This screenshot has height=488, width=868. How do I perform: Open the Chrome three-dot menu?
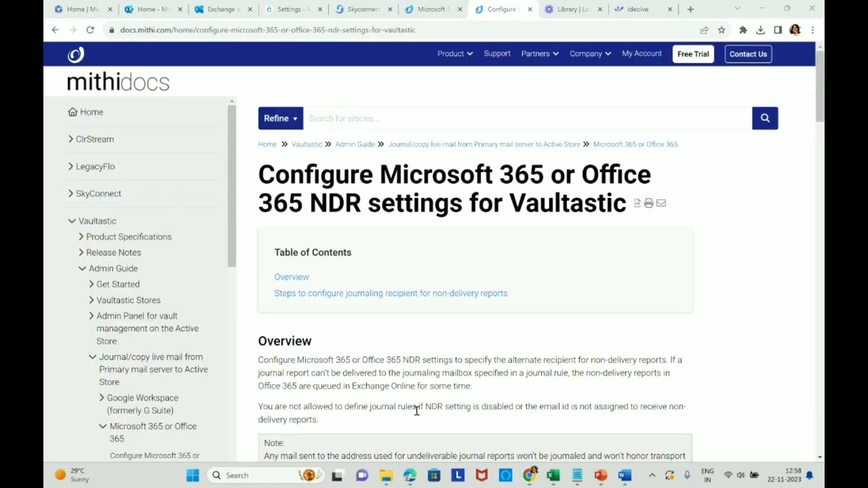coord(812,30)
